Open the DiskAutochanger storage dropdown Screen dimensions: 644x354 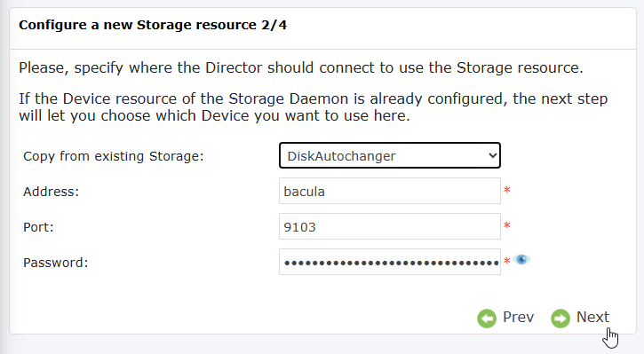click(x=390, y=155)
